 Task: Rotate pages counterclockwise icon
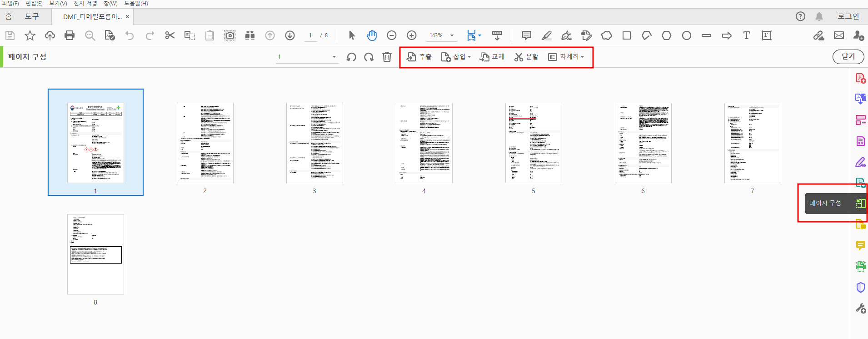pyautogui.click(x=351, y=57)
